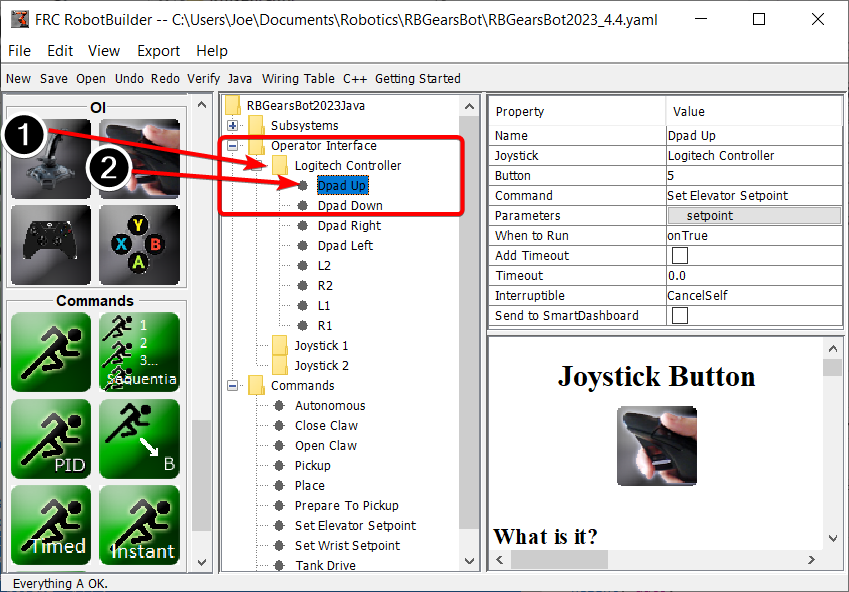Select the Sequential command icon
This screenshot has height=592, width=849.
click(139, 352)
